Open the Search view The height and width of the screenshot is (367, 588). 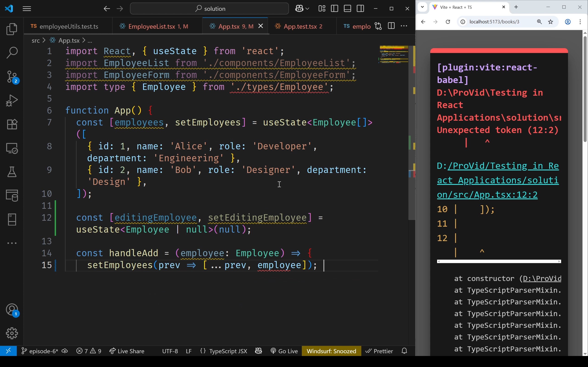[x=11, y=52]
